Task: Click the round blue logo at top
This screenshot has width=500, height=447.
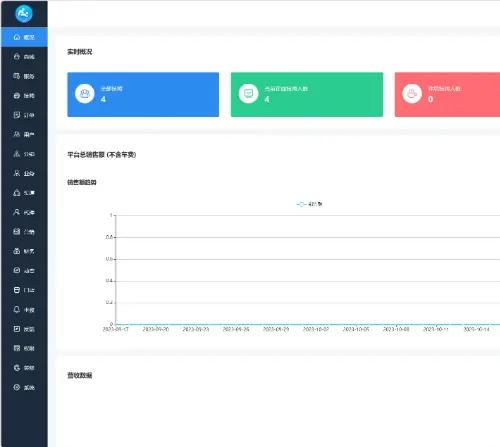Action: click(x=24, y=14)
